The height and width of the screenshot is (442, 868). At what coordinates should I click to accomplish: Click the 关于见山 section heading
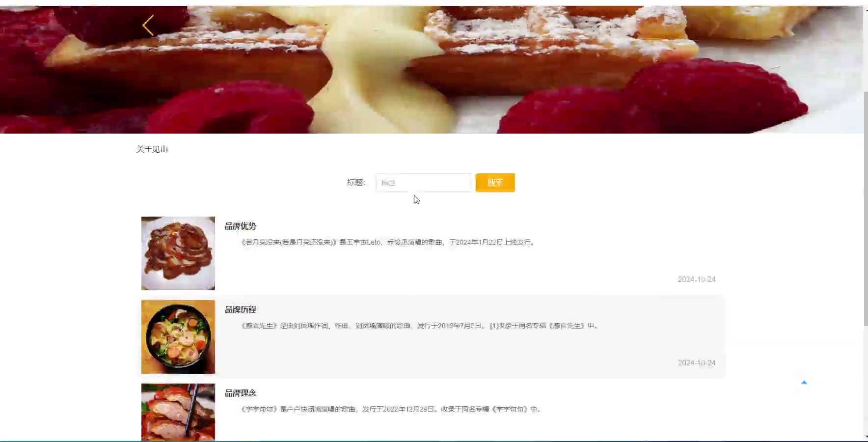coord(152,149)
